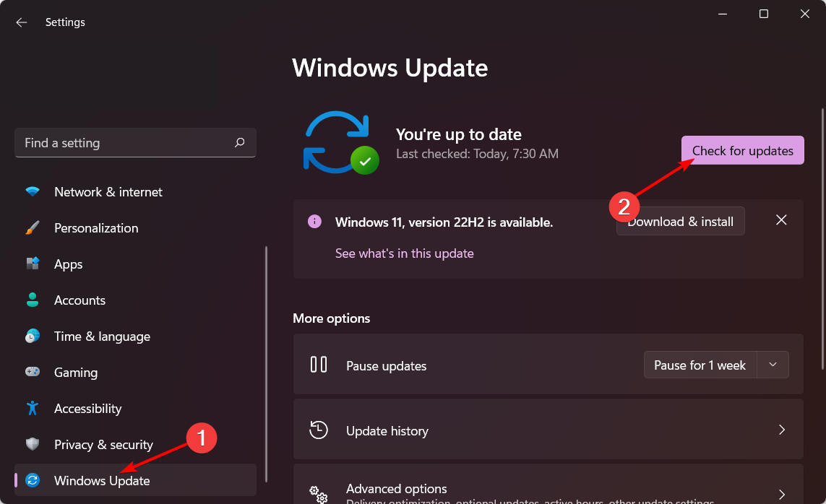This screenshot has height=504, width=826.
Task: Open See what's in this update
Action: 404,253
